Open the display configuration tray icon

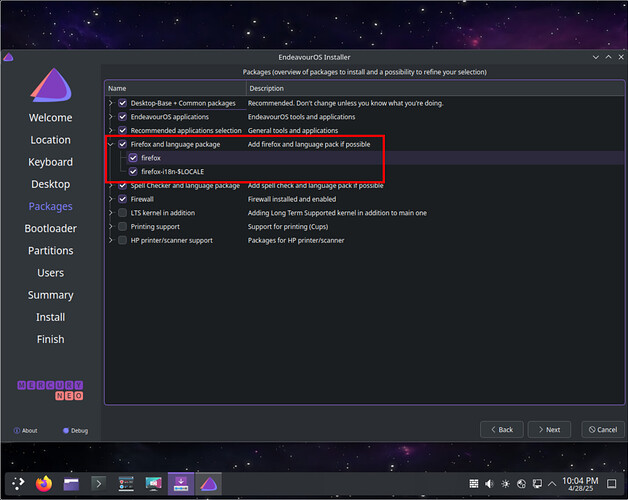(x=537, y=484)
